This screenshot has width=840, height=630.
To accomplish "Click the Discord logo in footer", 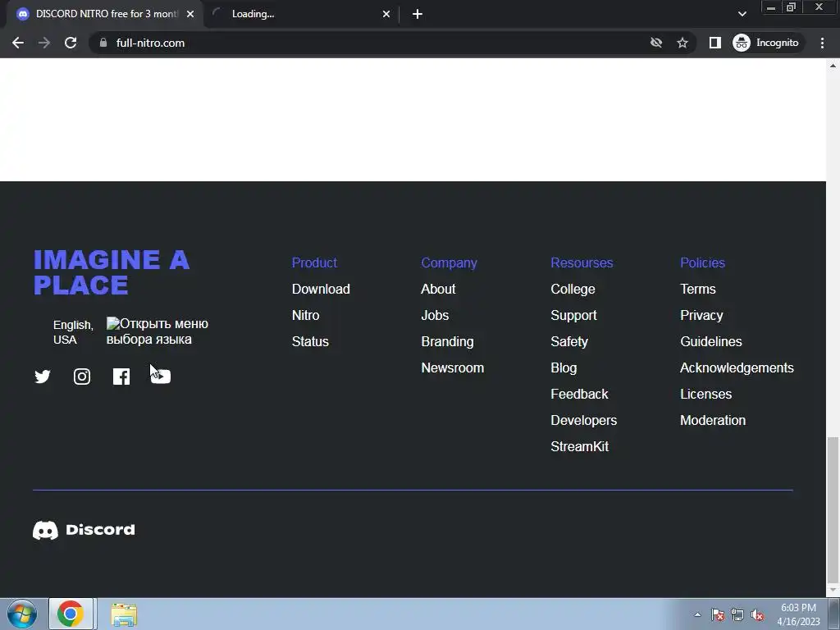I will [84, 530].
